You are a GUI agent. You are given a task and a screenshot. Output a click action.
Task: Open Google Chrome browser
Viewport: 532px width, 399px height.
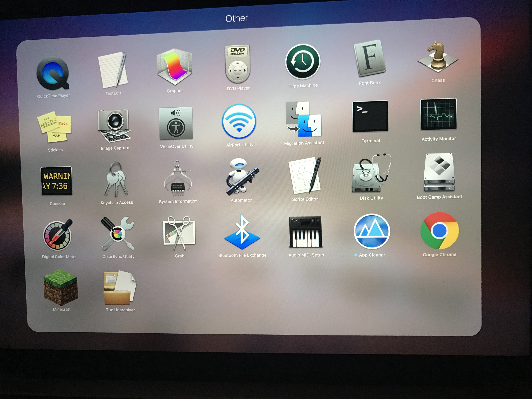click(439, 231)
